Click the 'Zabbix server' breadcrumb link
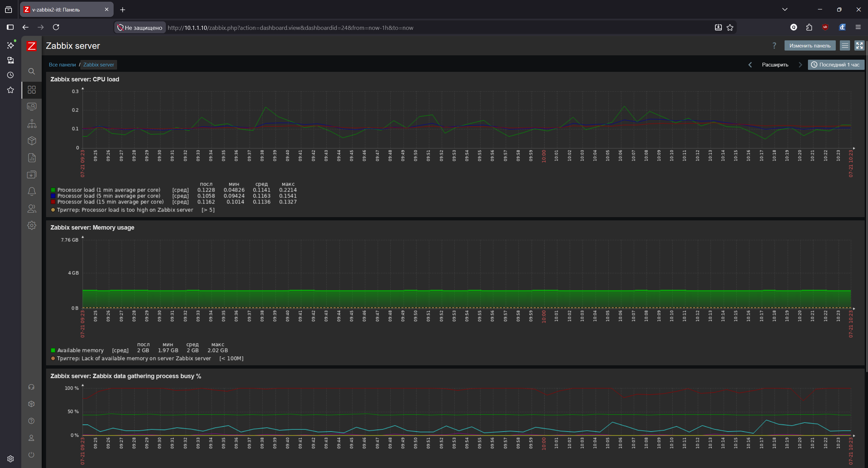The image size is (868, 468). pyautogui.click(x=98, y=65)
